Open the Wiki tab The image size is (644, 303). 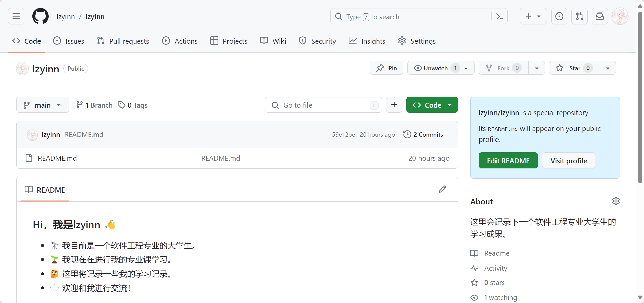(273, 41)
